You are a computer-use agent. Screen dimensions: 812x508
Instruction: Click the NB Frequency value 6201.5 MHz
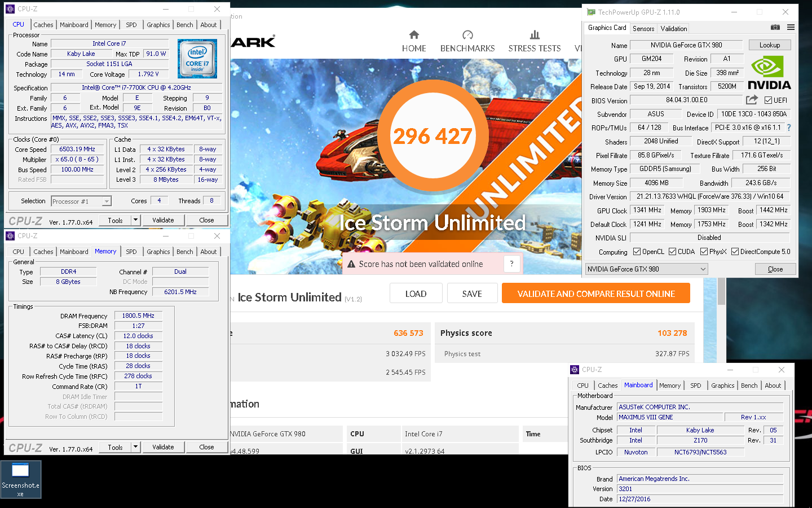point(180,292)
